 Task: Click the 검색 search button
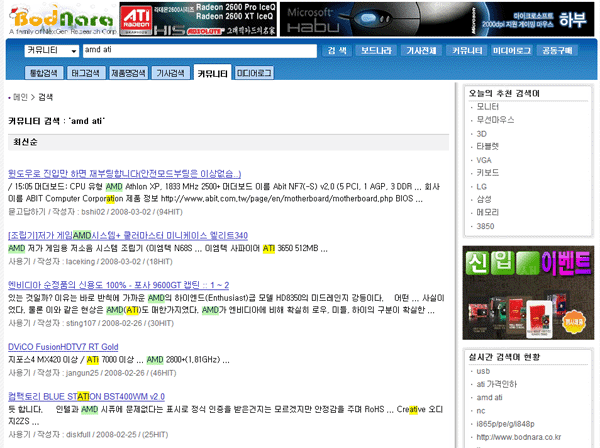click(337, 51)
